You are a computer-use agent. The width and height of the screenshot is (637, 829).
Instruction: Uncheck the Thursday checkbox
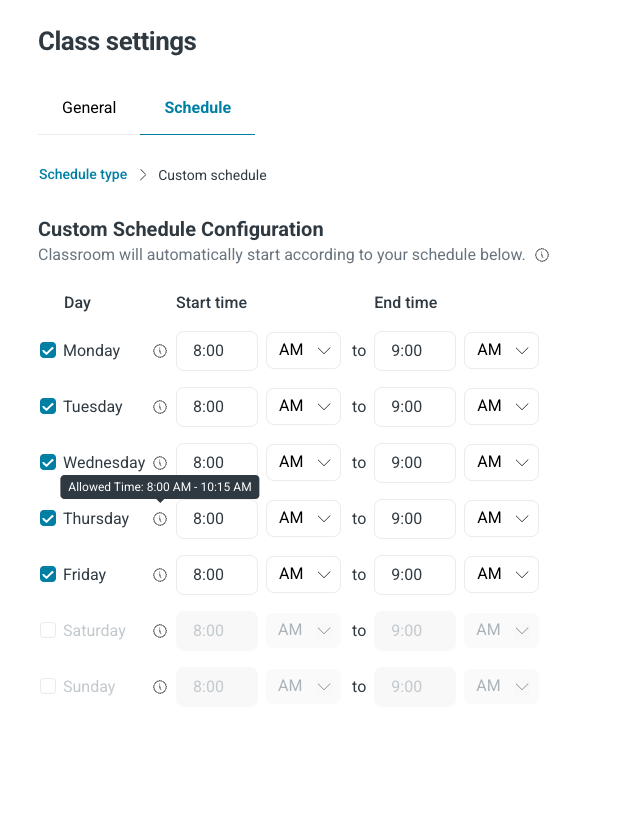(48, 518)
